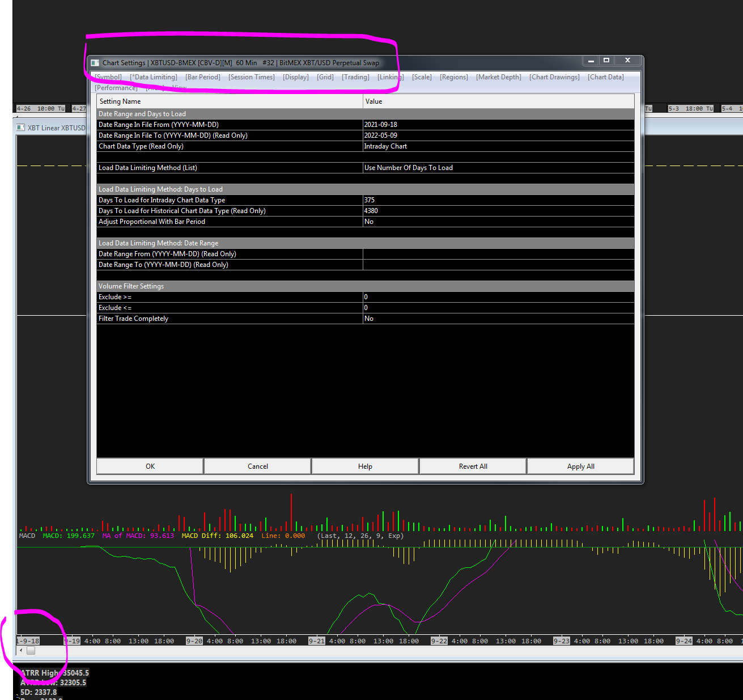
Task: Click the Date Range and Days to Load header
Action: coord(366,114)
